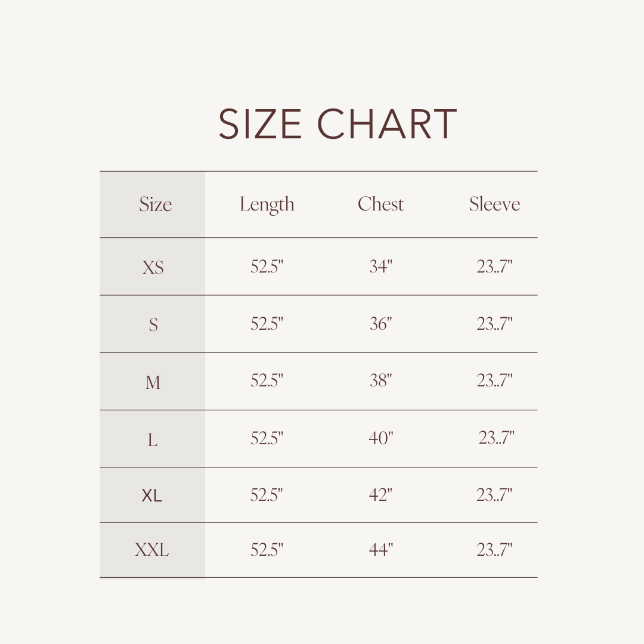Click the 38" chest measurement
Image resolution: width=644 pixels, height=644 pixels.
380,380
